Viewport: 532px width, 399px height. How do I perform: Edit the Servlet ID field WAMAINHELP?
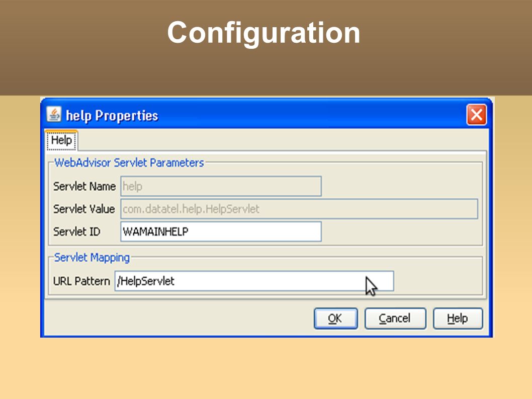tap(221, 231)
